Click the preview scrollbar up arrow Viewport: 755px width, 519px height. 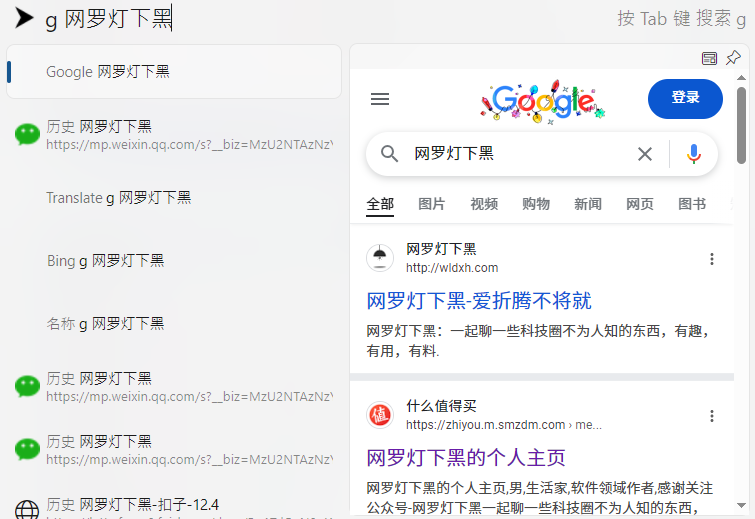point(742,78)
